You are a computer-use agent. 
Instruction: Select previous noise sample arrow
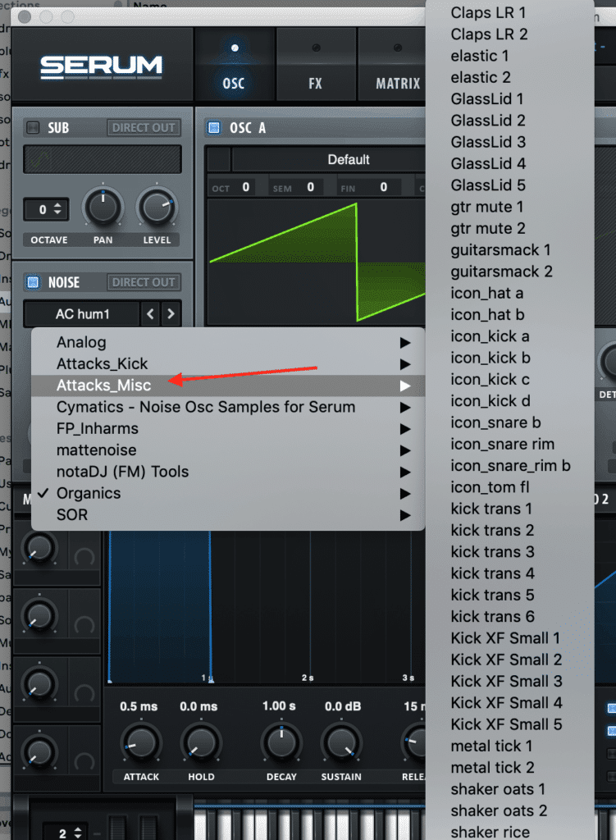point(151,314)
